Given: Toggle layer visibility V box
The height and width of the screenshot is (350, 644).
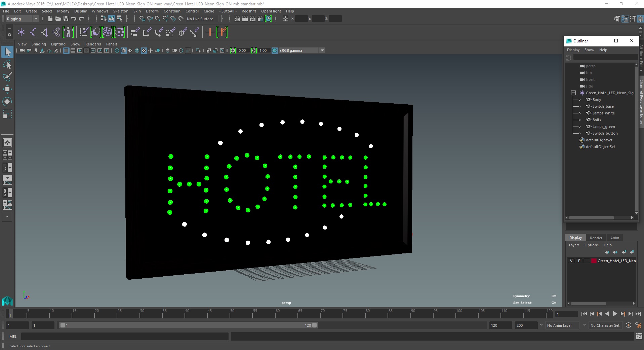Looking at the screenshot, I should [x=571, y=261].
